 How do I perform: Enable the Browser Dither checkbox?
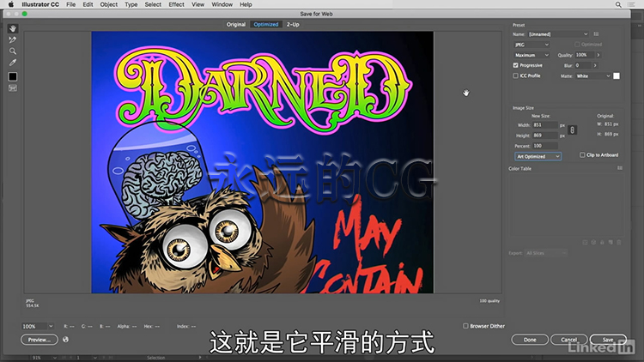click(x=465, y=326)
